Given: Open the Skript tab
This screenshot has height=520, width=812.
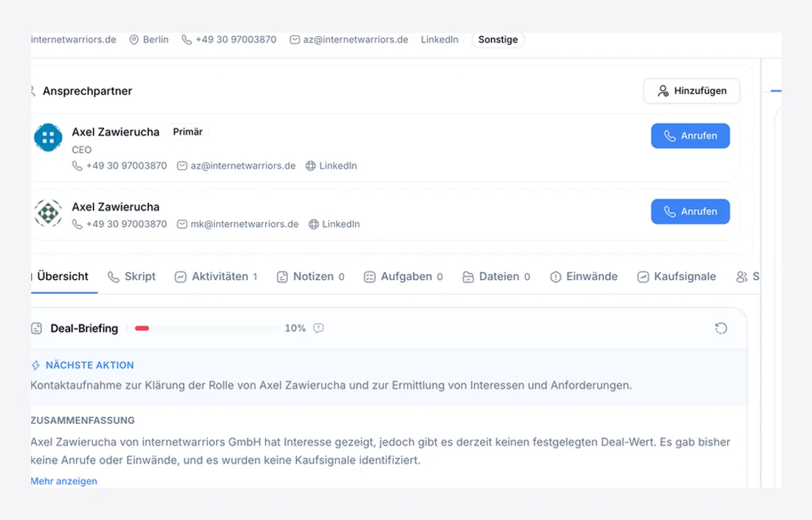Looking at the screenshot, I should 131,276.
